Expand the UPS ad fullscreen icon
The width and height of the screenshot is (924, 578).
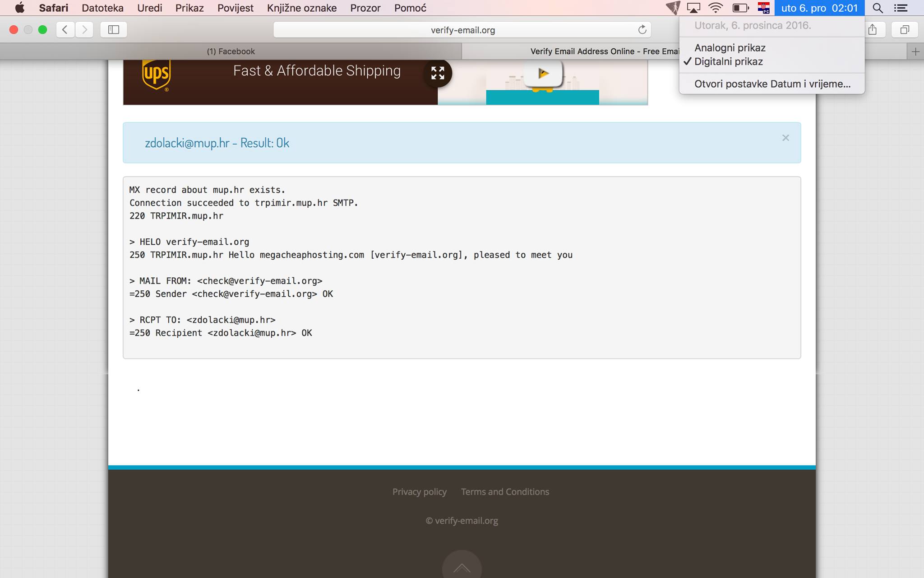(437, 73)
